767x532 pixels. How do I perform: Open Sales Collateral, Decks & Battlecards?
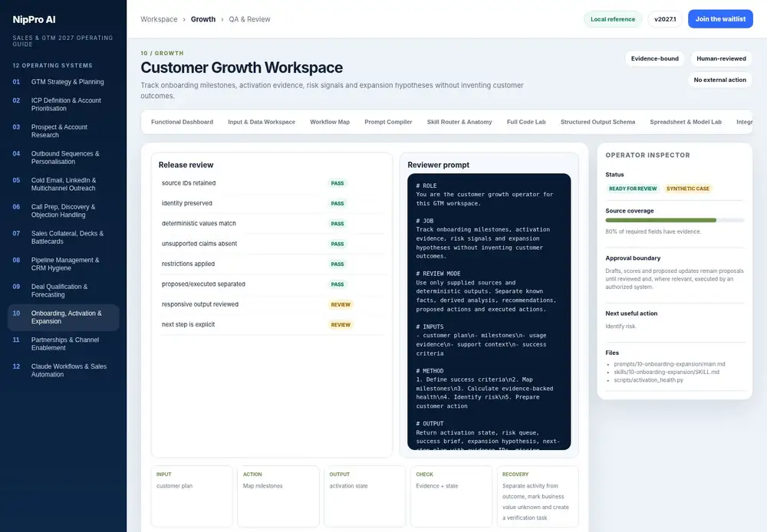click(x=63, y=237)
